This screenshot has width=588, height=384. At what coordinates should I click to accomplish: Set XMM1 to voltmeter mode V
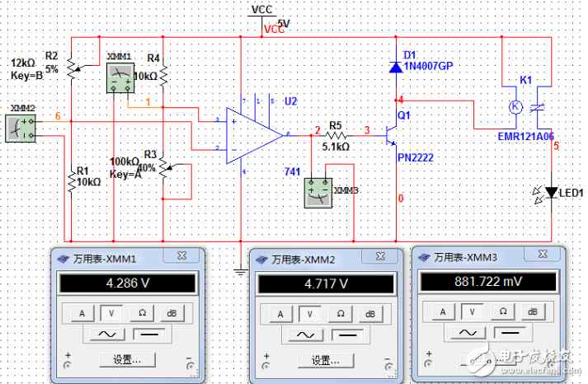pyautogui.click(x=111, y=313)
